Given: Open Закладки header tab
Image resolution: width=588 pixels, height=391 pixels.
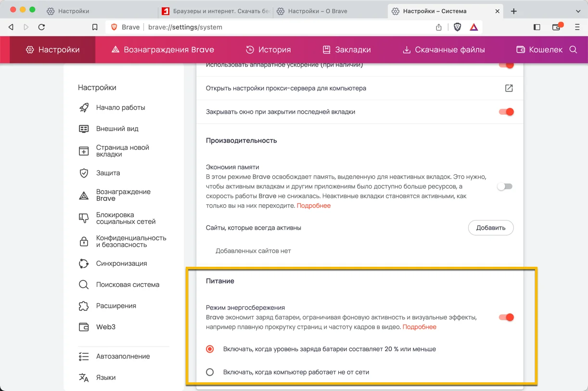Looking at the screenshot, I should coord(346,50).
